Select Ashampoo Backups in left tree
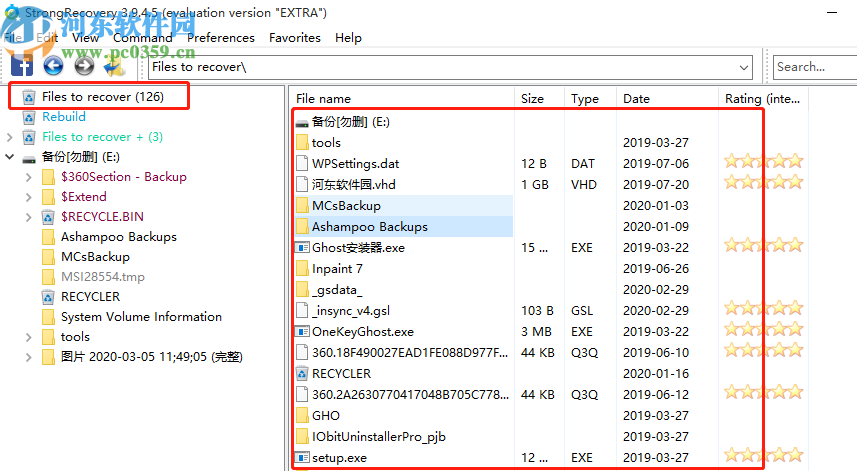857x471 pixels. coord(119,237)
